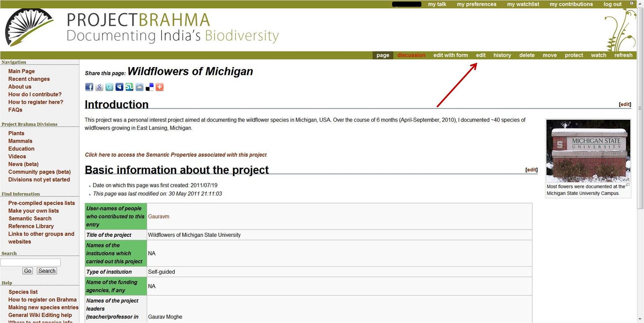Open the page tab
This screenshot has height=323, width=644.
pyautogui.click(x=383, y=55)
